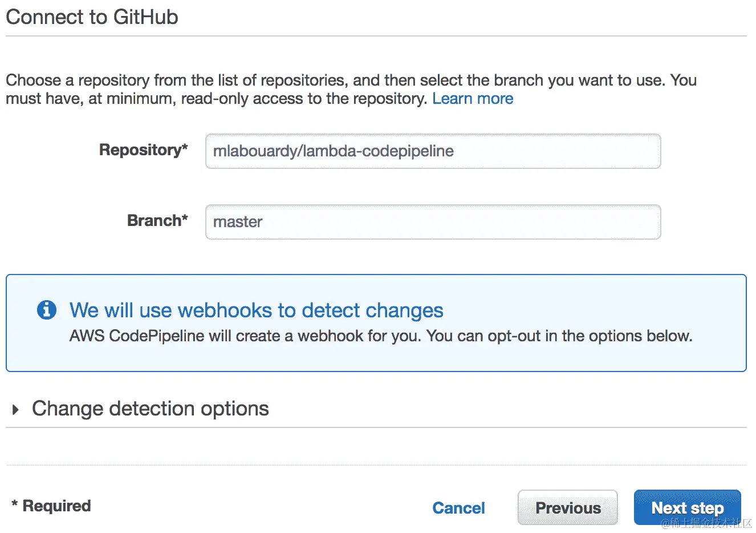The image size is (756, 533).
Task: Expand the Change detection options triangle
Action: [15, 409]
